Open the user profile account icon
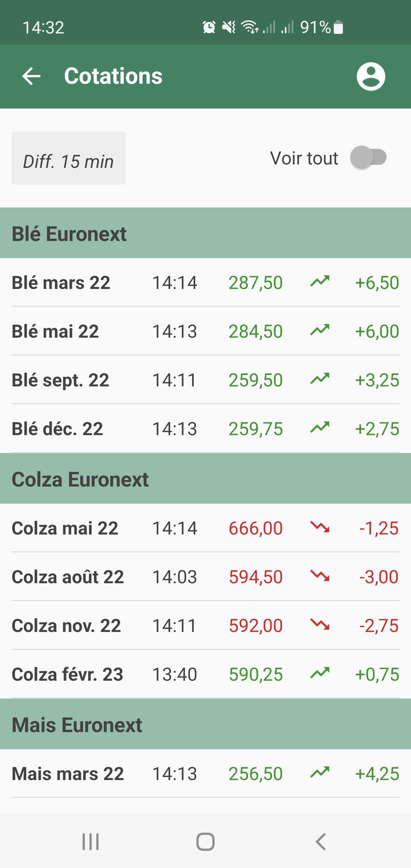 click(x=371, y=76)
